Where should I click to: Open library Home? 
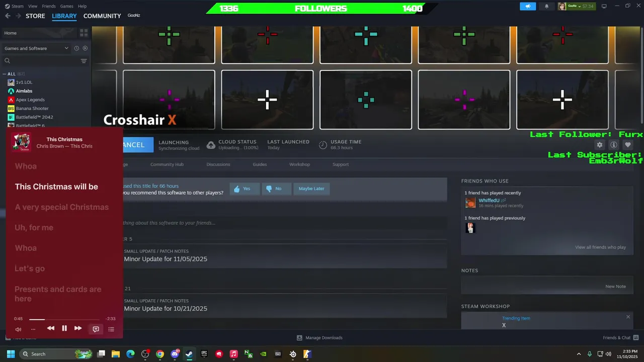click(x=39, y=33)
